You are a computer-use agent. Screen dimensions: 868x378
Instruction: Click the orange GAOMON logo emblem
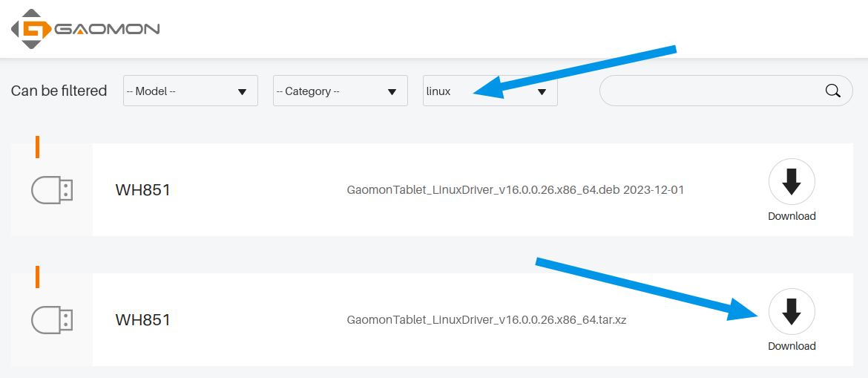[32, 29]
